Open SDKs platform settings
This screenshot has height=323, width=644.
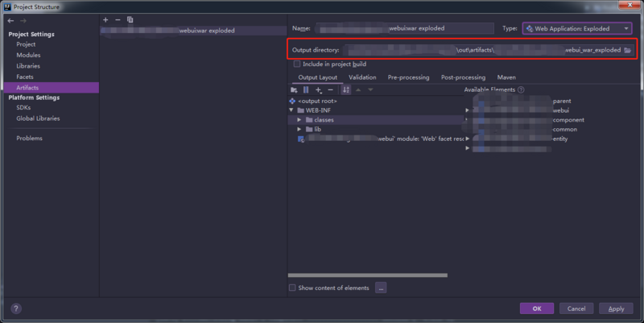[x=23, y=108]
